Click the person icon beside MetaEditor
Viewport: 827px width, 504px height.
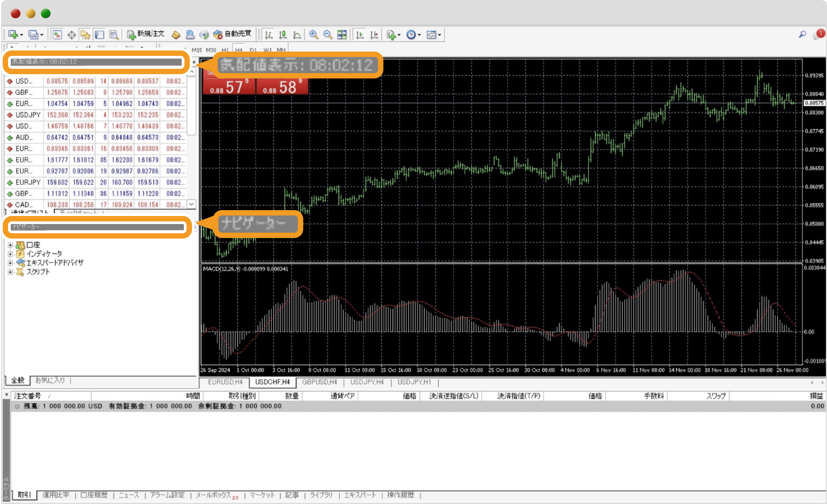(190, 35)
